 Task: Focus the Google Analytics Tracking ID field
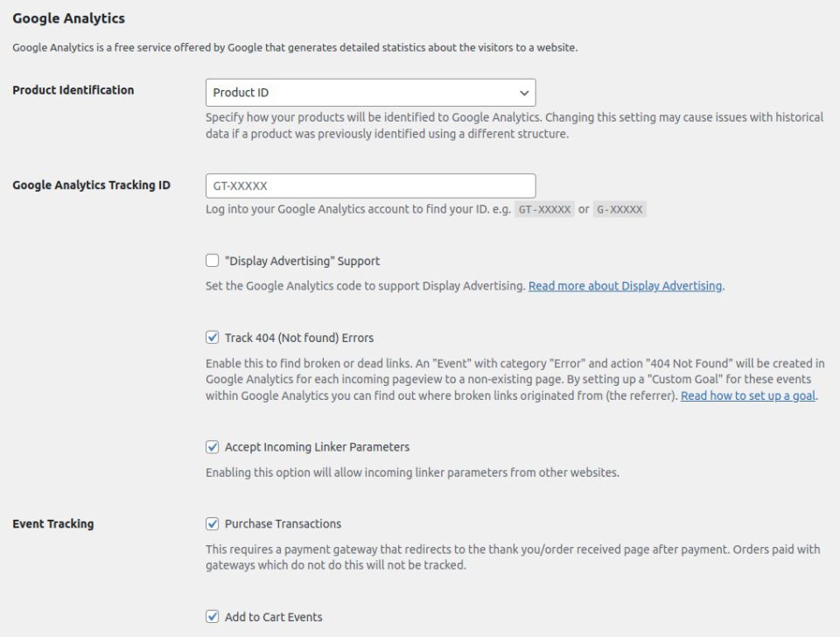pyautogui.click(x=369, y=185)
